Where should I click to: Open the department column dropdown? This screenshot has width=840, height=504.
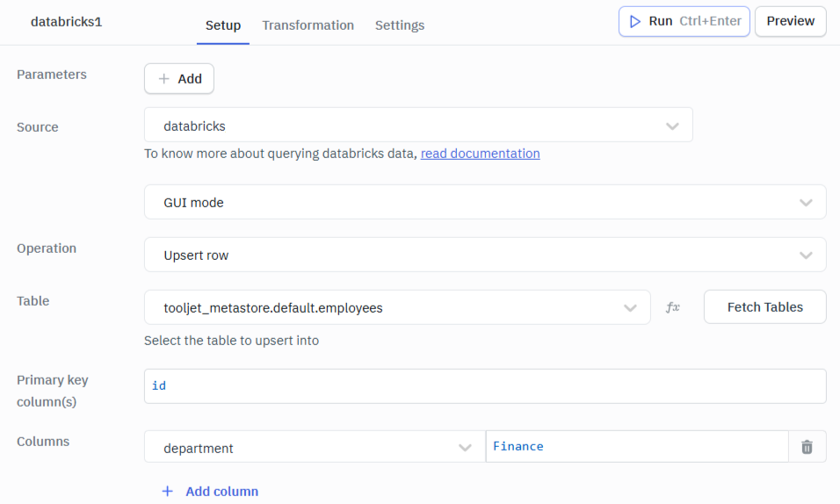[315, 447]
